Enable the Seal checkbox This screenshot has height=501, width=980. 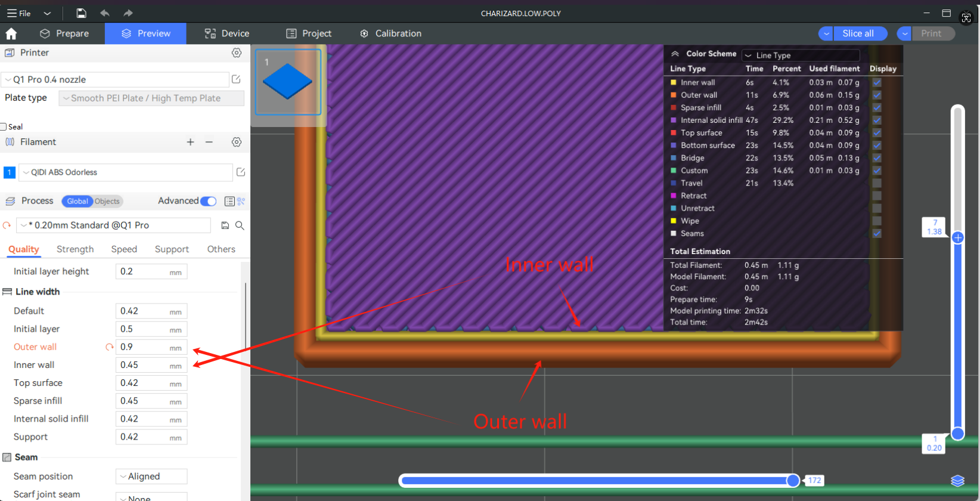point(4,127)
